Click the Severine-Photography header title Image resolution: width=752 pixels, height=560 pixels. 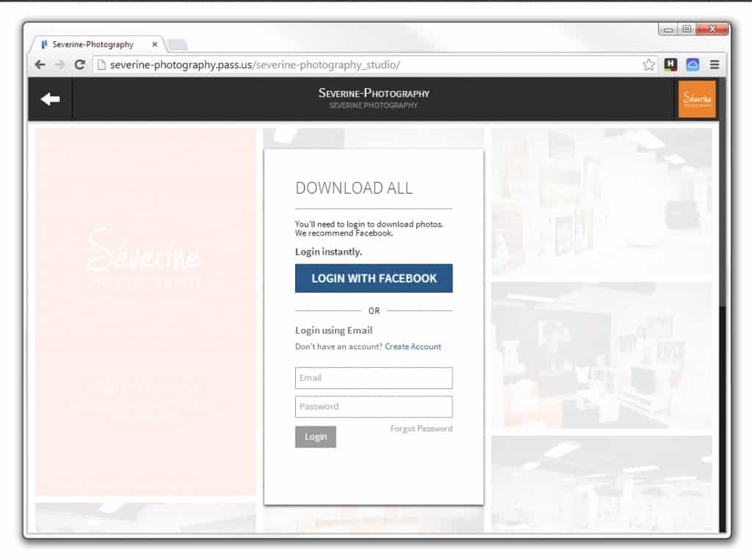pyautogui.click(x=374, y=93)
